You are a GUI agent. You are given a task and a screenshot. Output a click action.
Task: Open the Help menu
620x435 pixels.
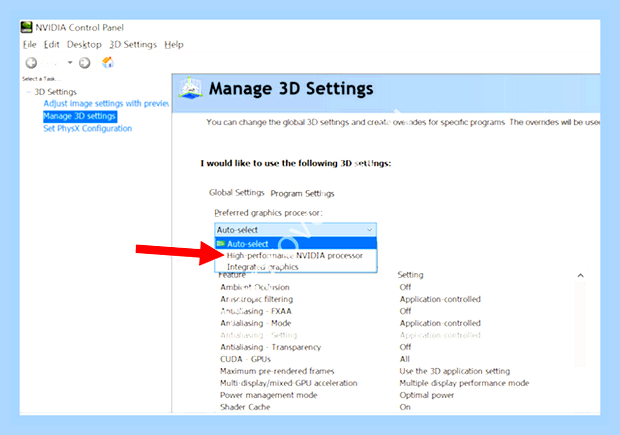(x=174, y=44)
